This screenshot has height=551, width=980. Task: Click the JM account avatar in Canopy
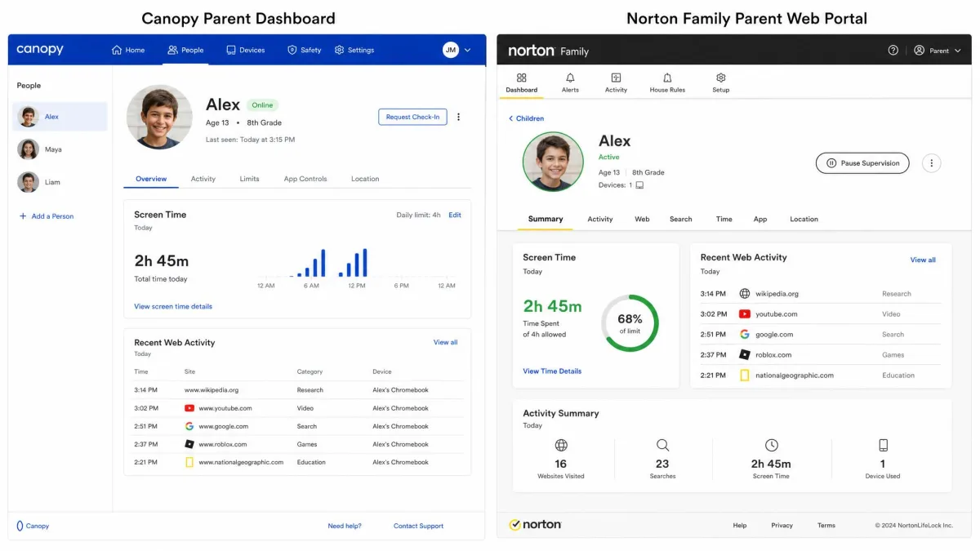pyautogui.click(x=451, y=50)
